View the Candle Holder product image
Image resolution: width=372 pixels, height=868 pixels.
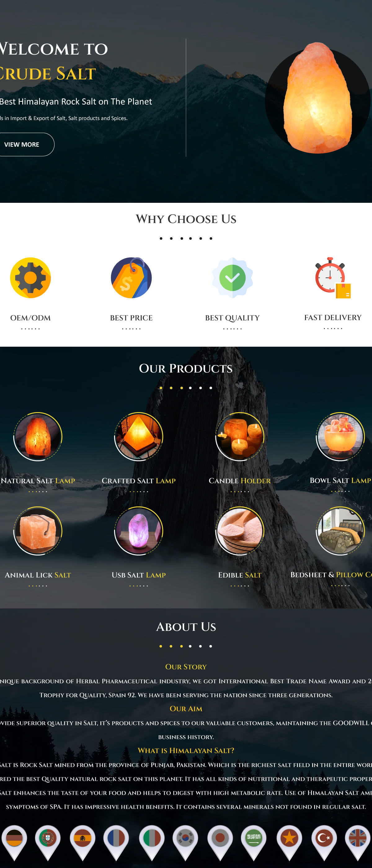point(240,436)
